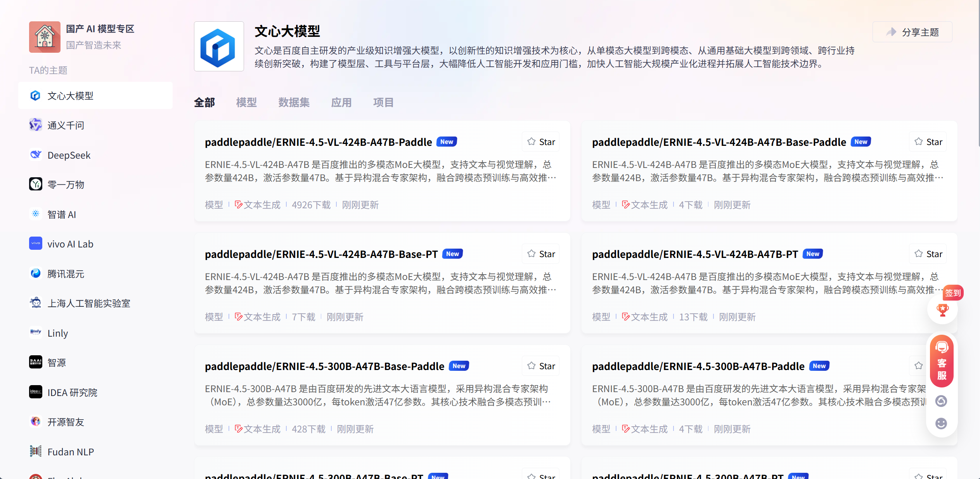Click the 文心大模型 large logo thumbnail
The image size is (980, 479).
click(219, 46)
